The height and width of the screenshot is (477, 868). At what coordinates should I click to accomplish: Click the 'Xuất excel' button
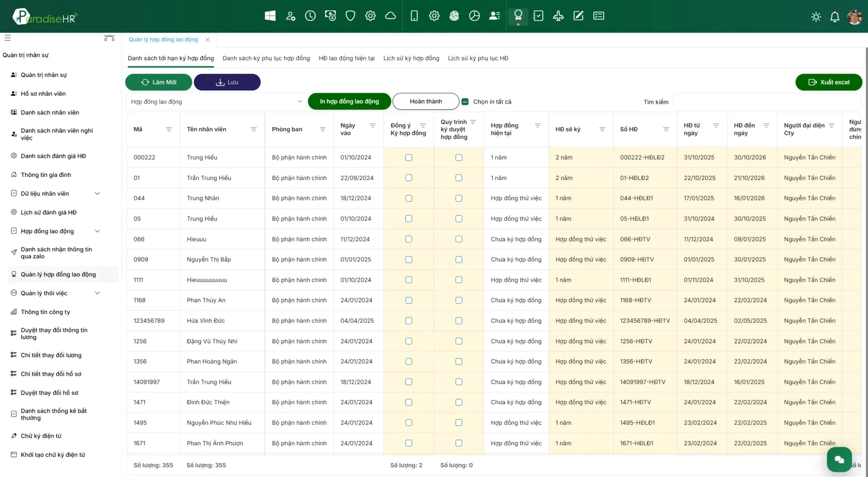pyautogui.click(x=828, y=82)
